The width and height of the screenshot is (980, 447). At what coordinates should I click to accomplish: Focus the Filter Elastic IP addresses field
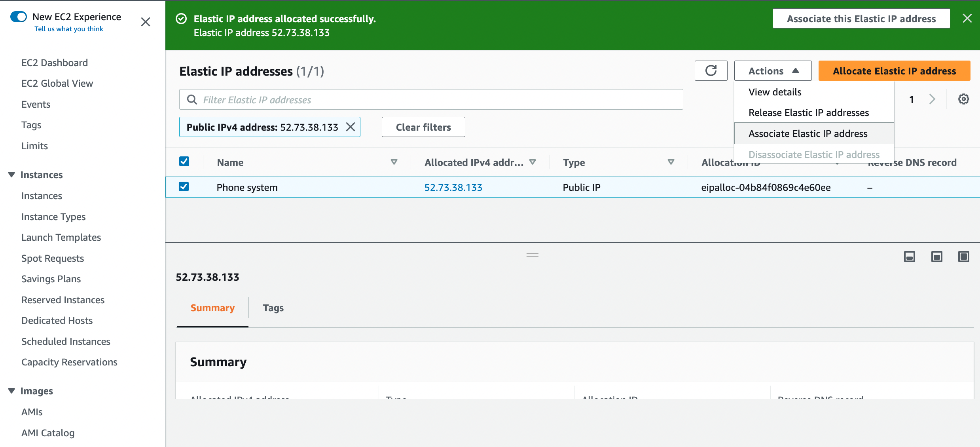[x=431, y=99]
